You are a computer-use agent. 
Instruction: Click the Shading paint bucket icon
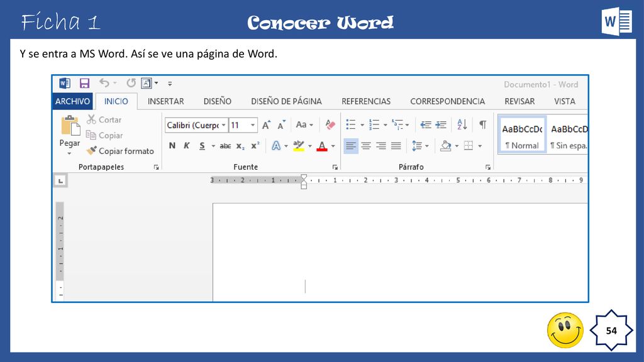point(446,146)
